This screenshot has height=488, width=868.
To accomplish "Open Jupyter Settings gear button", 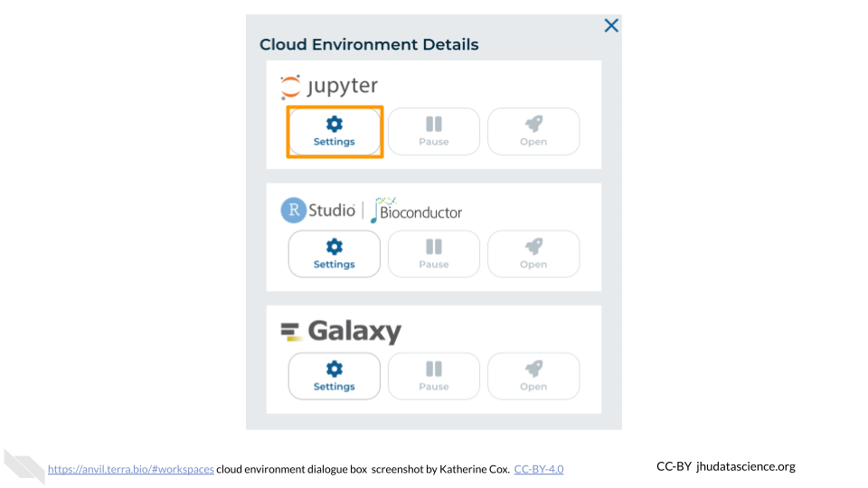I will click(335, 132).
